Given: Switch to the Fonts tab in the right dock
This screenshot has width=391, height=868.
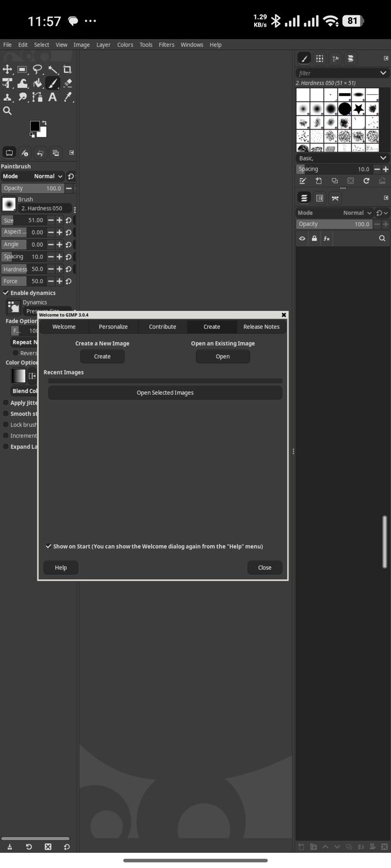Looking at the screenshot, I should point(335,59).
